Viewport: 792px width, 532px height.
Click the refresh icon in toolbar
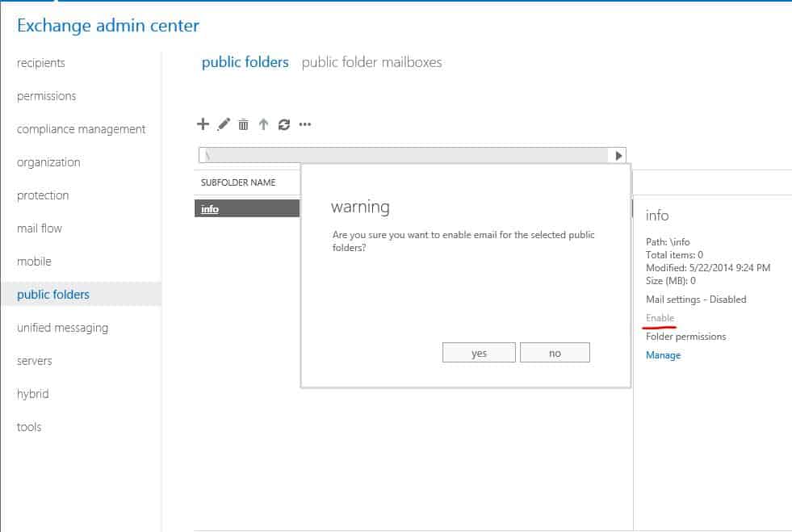pos(283,124)
